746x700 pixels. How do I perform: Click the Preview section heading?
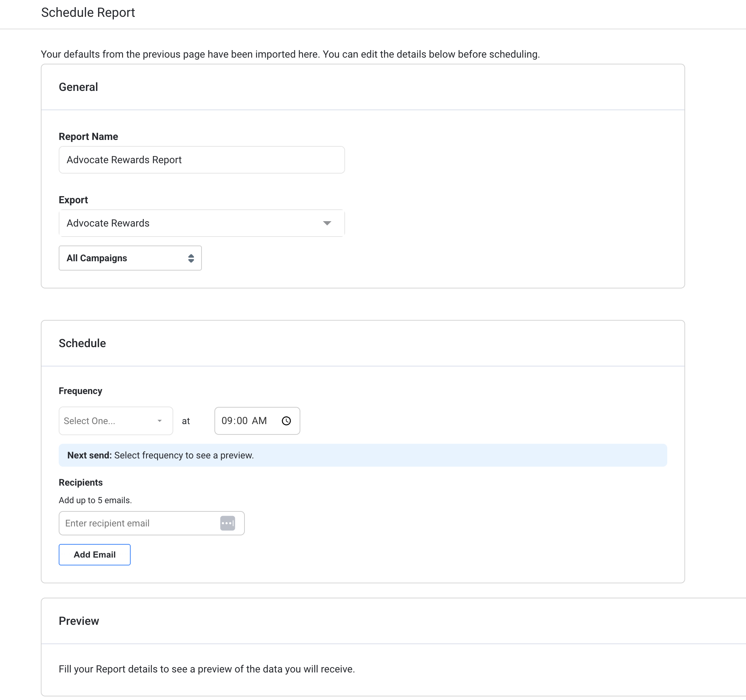pyautogui.click(x=79, y=621)
